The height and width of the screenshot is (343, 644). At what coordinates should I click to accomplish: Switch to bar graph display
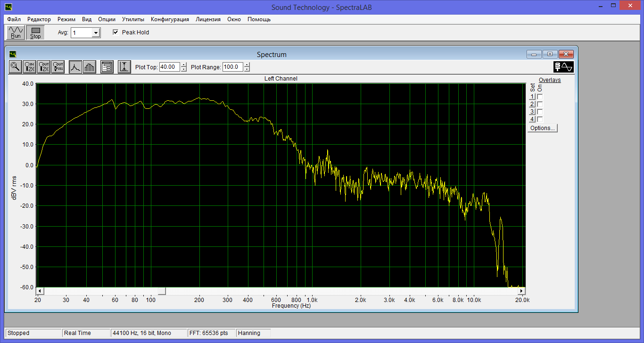coord(90,67)
